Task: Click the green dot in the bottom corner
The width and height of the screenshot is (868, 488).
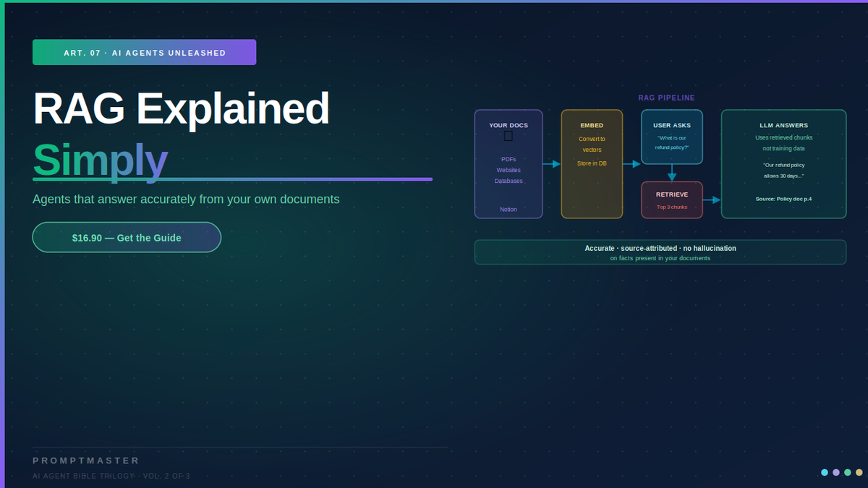Action: pyautogui.click(x=848, y=472)
